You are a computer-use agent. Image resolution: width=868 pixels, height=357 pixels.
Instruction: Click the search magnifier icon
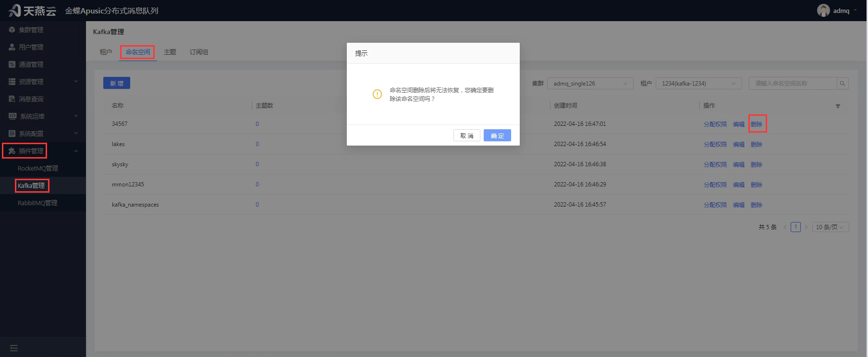point(842,84)
